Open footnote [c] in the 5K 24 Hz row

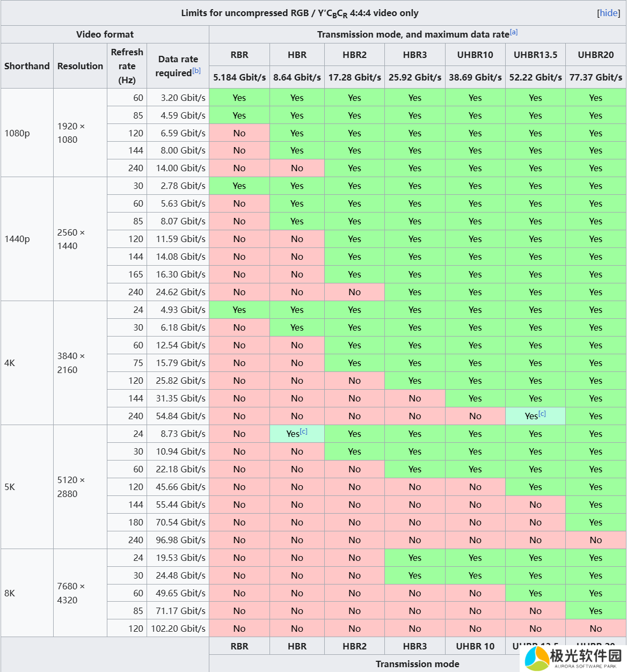(x=304, y=432)
